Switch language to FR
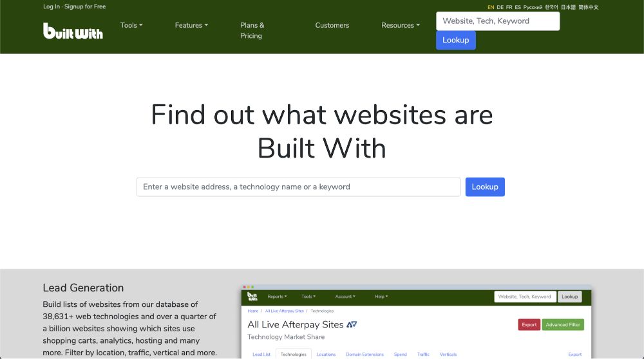The width and height of the screenshot is (644, 359). pos(509,7)
